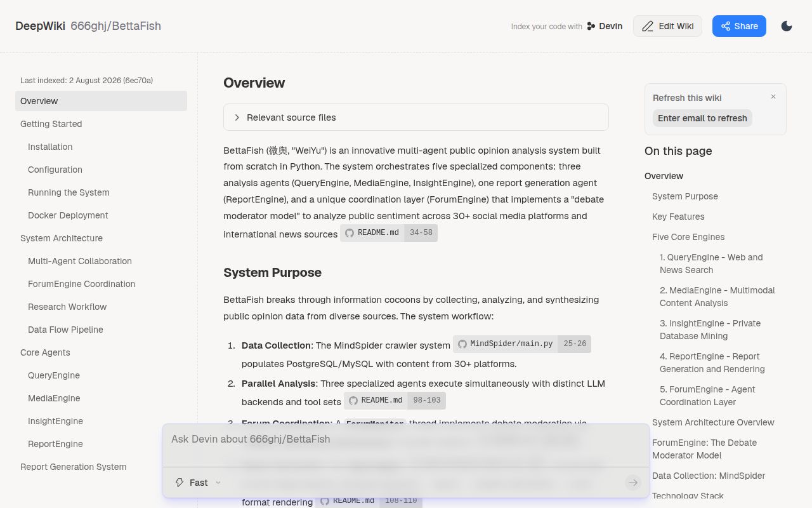This screenshot has height=508, width=812.
Task: Open the Fast mode dropdown
Action: pyautogui.click(x=199, y=483)
